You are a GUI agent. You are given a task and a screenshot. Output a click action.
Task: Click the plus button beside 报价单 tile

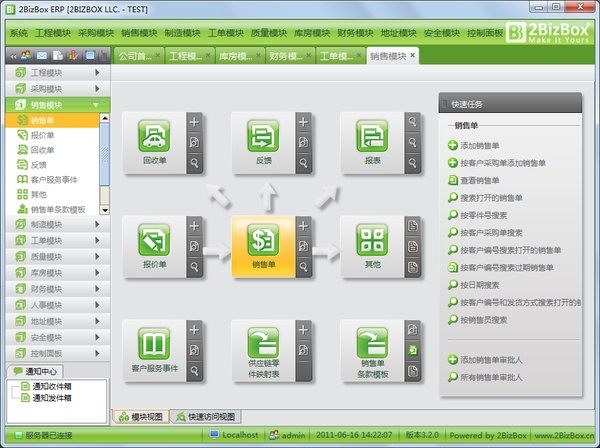pos(194,226)
